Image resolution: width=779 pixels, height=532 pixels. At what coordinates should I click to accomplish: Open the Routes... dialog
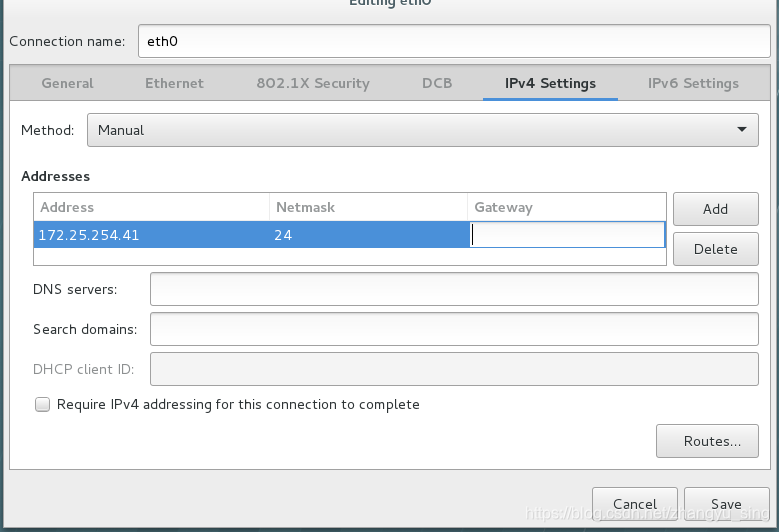tap(707, 441)
